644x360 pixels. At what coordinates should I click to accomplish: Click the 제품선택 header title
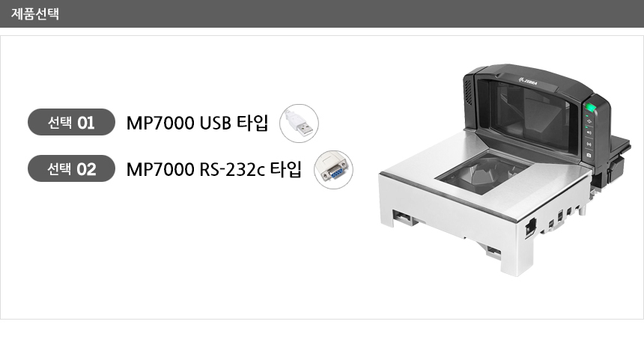click(35, 13)
